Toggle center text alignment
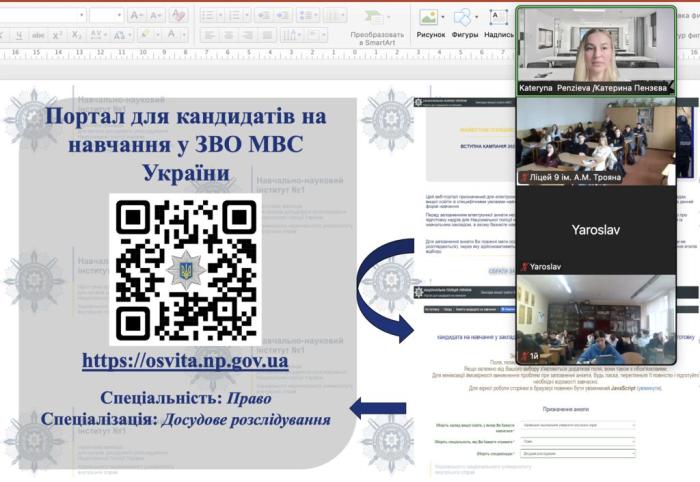 click(x=226, y=35)
